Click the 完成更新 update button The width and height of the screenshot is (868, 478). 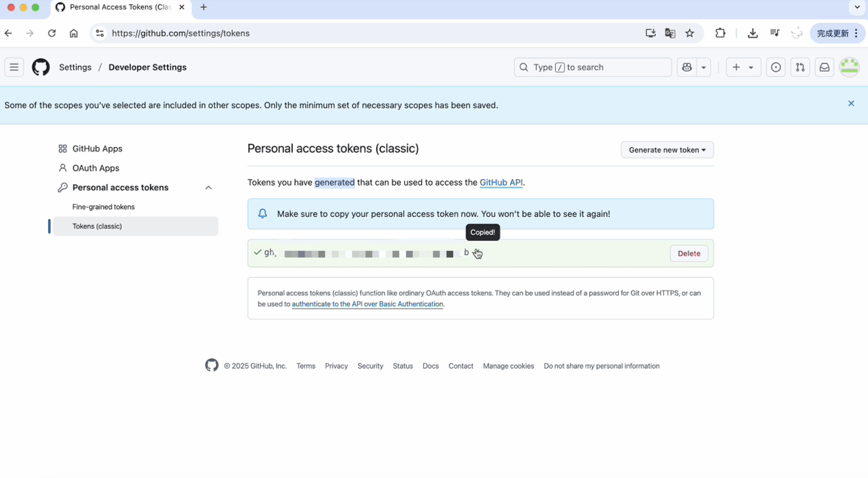click(833, 33)
